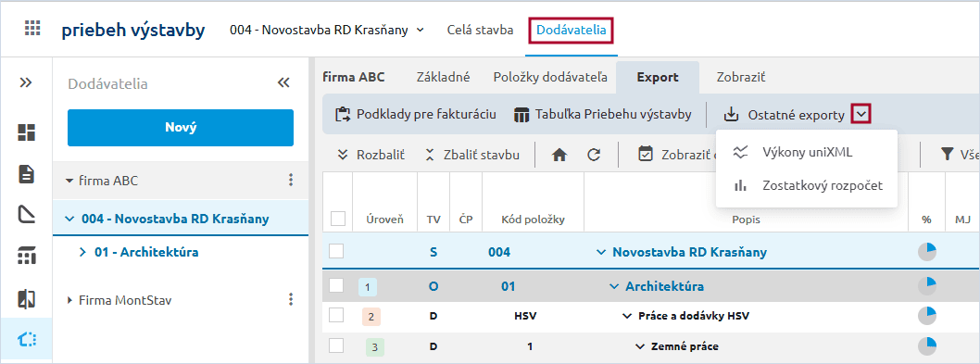Click level badge 3 in Zemné práce row
The width and height of the screenshot is (980, 364).
click(375, 347)
